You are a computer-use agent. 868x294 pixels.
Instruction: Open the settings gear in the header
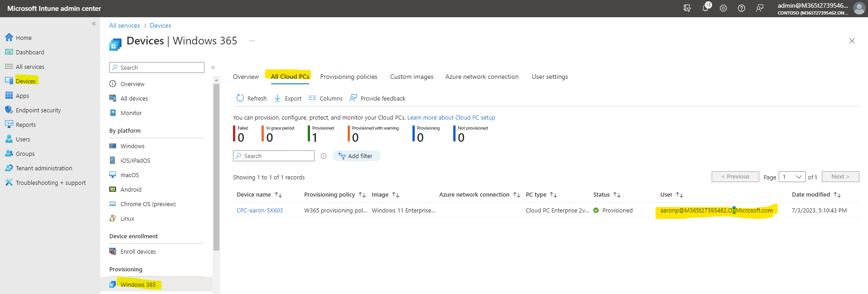coord(723,8)
